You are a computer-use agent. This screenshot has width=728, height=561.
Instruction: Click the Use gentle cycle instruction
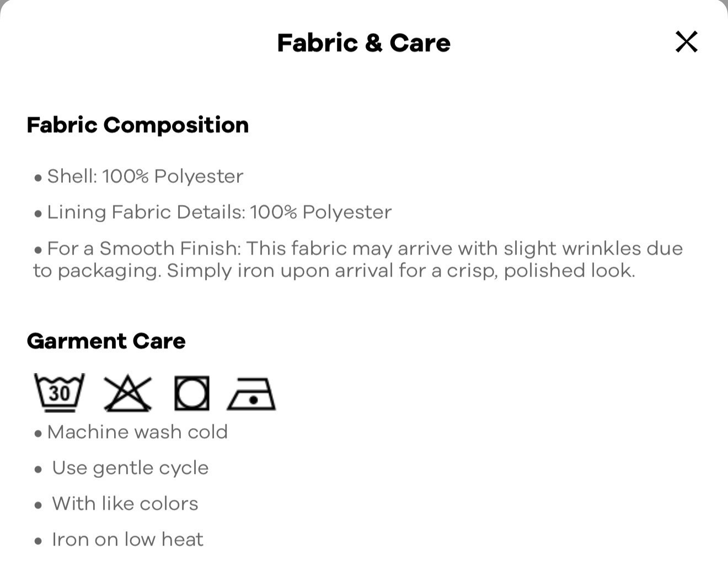(130, 468)
